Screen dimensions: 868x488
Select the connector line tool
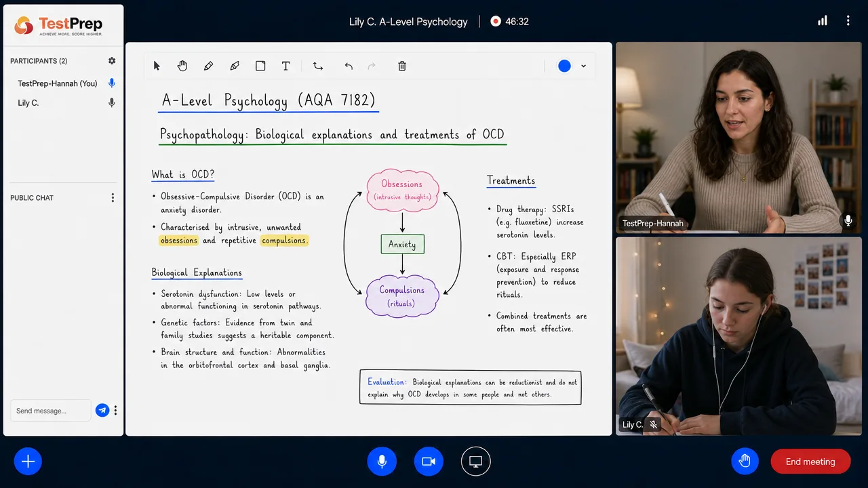(x=318, y=66)
